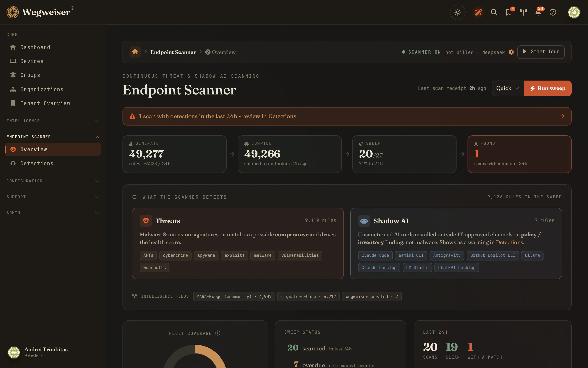Click the spyware tag
This screenshot has height=368, width=588.
206,256
